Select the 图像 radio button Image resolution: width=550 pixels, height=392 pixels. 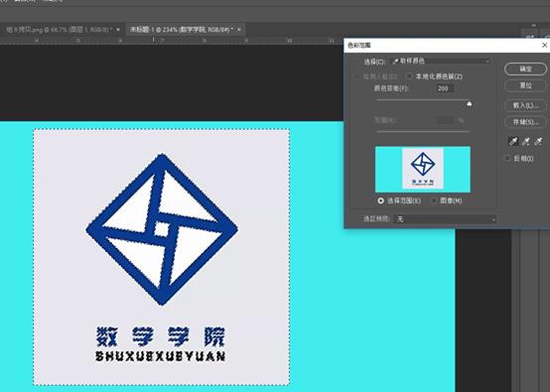434,200
